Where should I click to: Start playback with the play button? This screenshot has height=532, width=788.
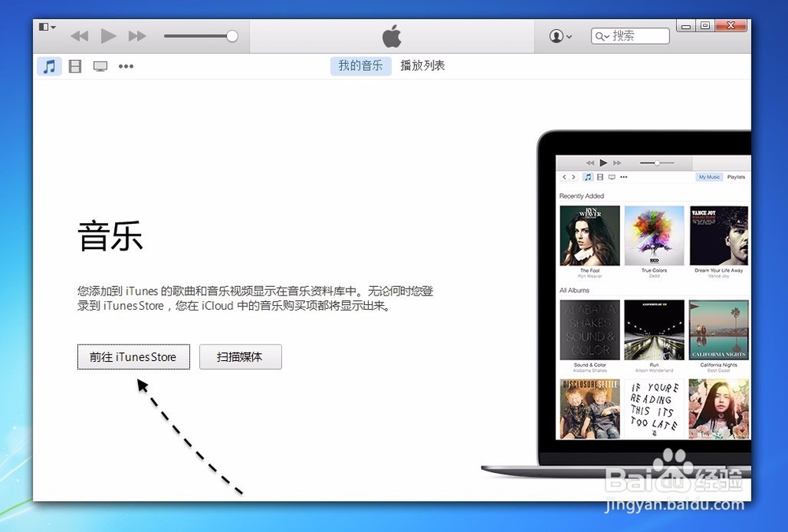(x=108, y=35)
